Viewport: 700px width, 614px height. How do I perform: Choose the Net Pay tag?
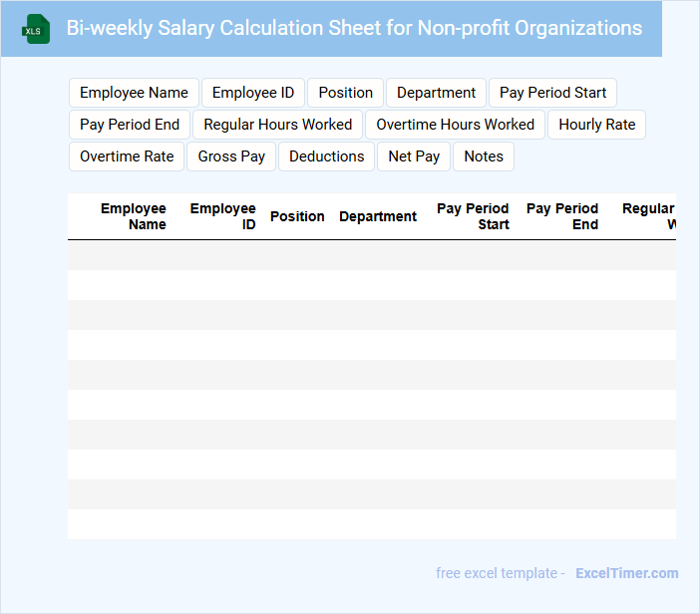(x=414, y=156)
